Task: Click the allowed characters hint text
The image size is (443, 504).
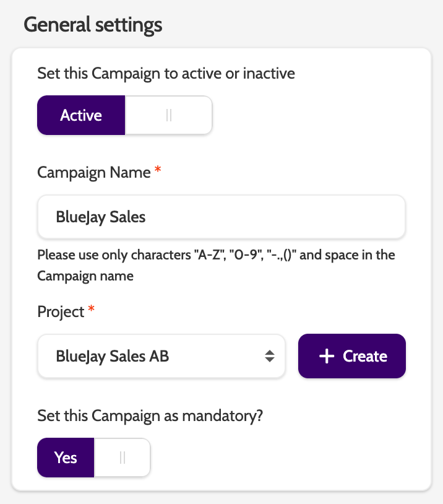Action: click(x=216, y=264)
